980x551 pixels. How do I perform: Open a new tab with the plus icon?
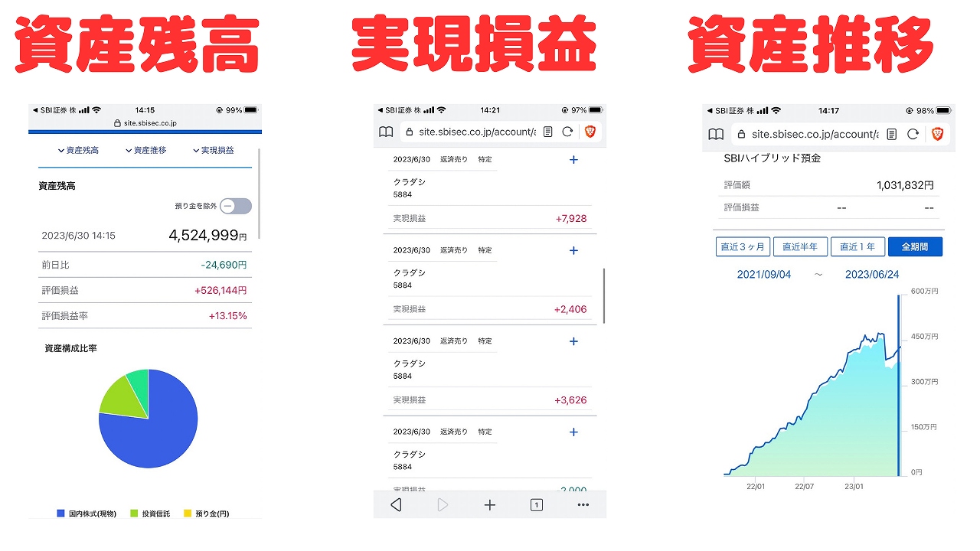(x=489, y=504)
